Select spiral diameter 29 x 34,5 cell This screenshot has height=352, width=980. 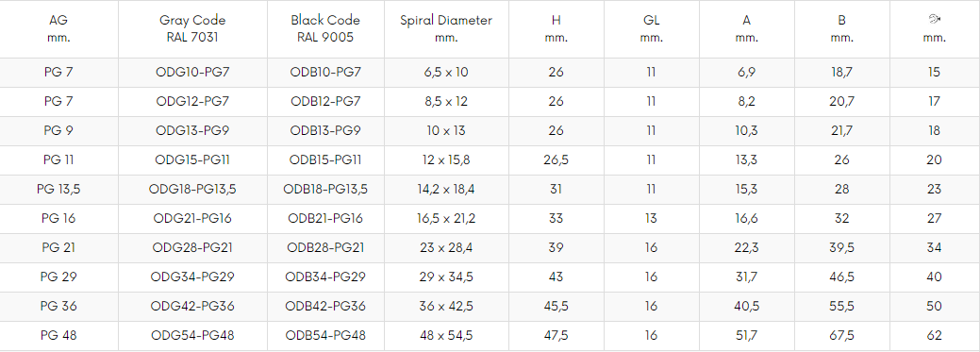pos(446,277)
